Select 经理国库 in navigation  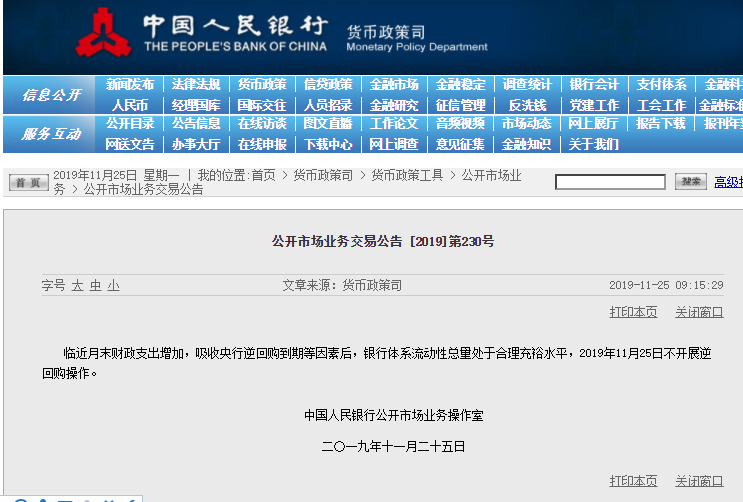196,105
